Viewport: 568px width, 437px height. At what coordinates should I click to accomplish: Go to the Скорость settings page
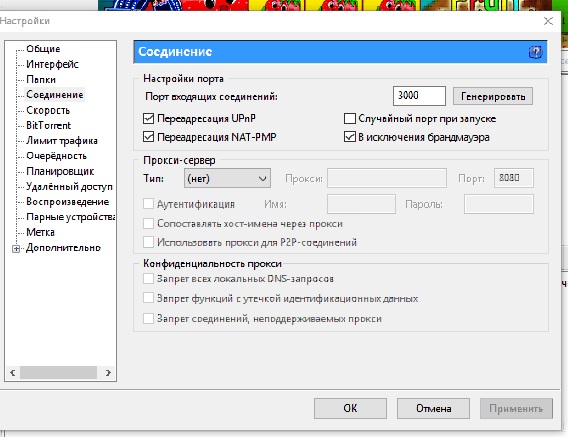tap(48, 110)
